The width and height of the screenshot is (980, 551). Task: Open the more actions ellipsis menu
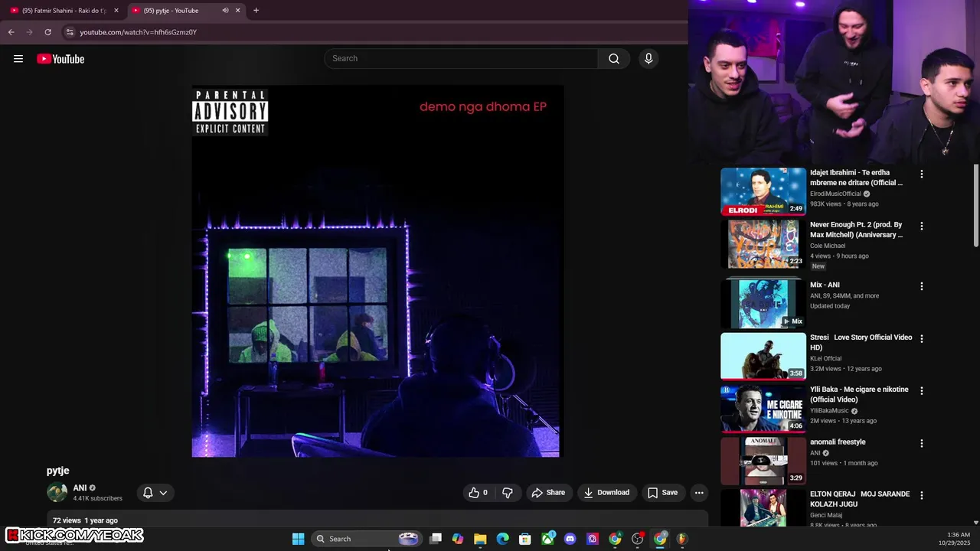[699, 493]
